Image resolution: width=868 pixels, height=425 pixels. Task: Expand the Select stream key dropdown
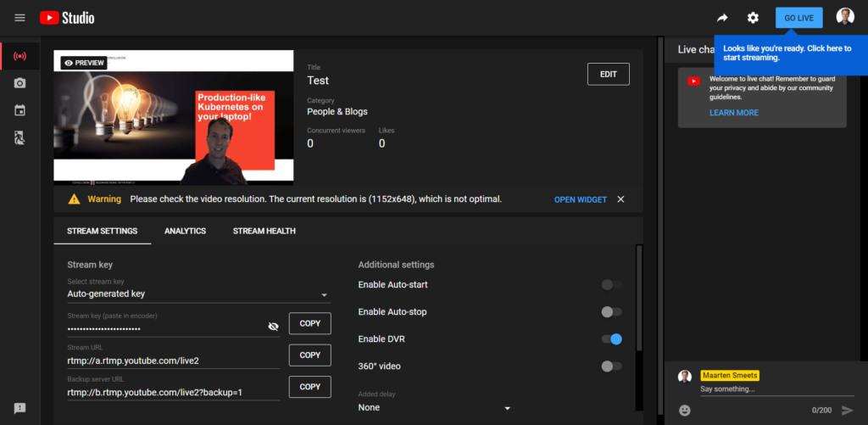pos(198,294)
